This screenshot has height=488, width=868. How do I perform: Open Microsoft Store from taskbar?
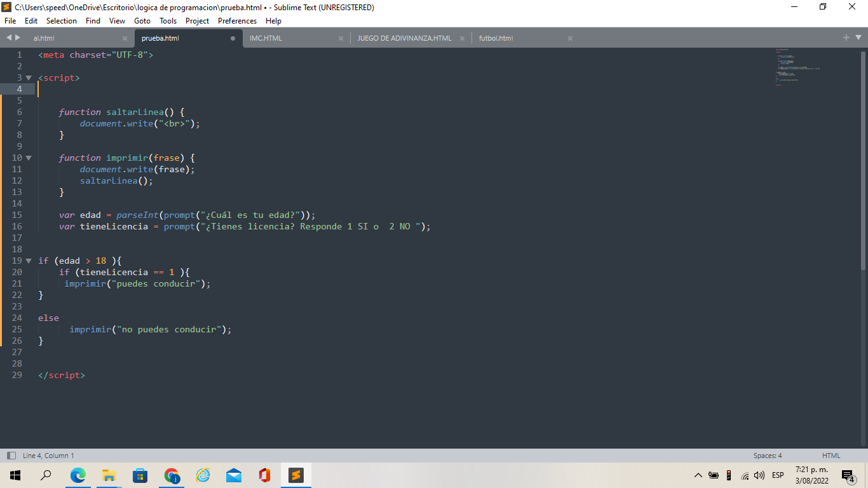point(140,475)
